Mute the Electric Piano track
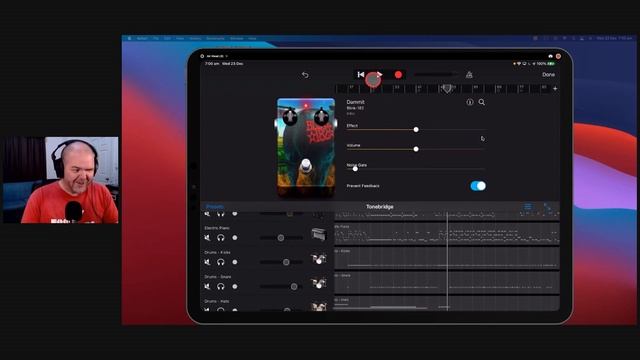This screenshot has width=640, height=360. pyautogui.click(x=207, y=238)
